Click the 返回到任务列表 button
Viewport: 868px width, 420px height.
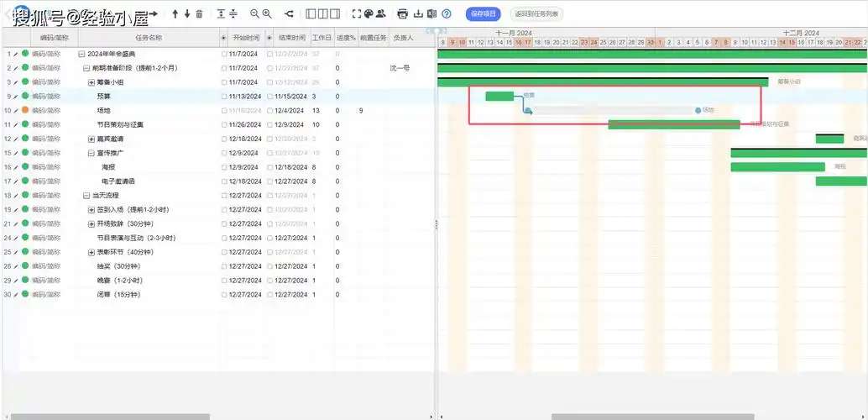[x=537, y=13]
